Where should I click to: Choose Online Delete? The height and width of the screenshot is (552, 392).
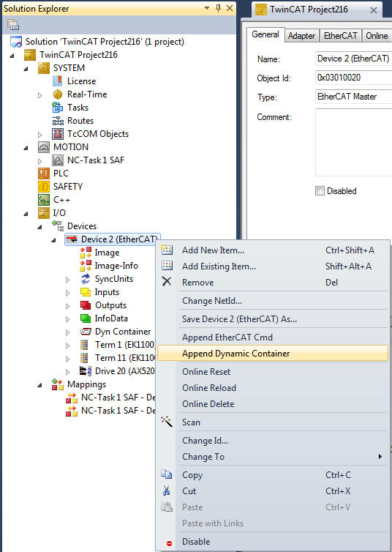[x=273, y=404]
